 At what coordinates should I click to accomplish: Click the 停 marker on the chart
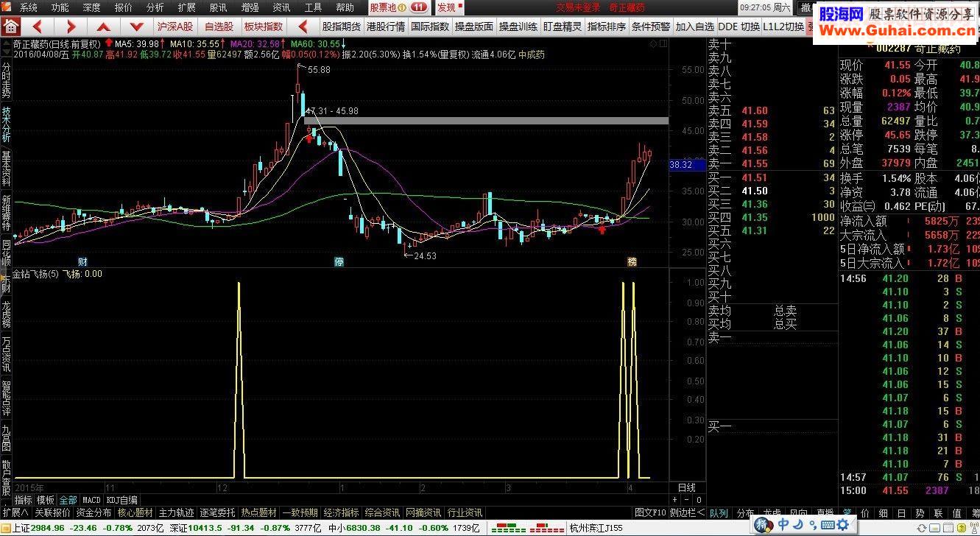point(339,261)
